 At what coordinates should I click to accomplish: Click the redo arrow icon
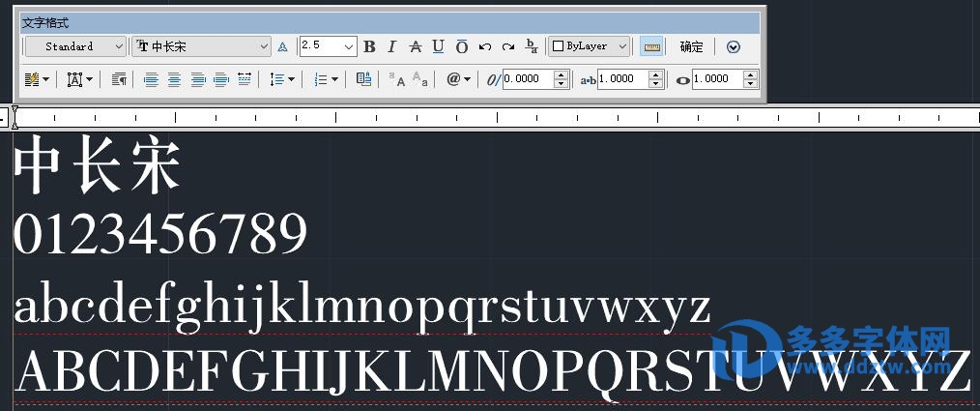[508, 46]
